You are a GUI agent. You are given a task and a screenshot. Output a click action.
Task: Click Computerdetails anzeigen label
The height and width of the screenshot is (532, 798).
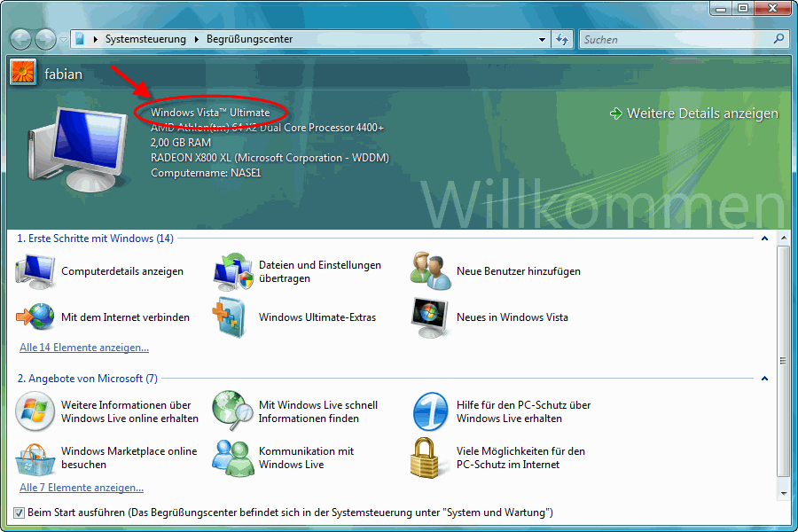click(x=122, y=271)
